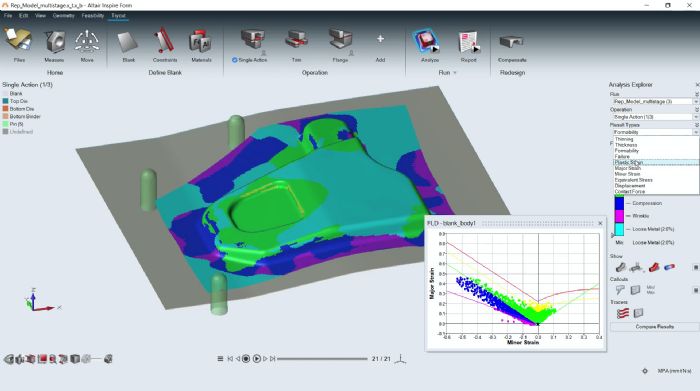
Task: Click the Compare Results button
Action: (x=654, y=327)
